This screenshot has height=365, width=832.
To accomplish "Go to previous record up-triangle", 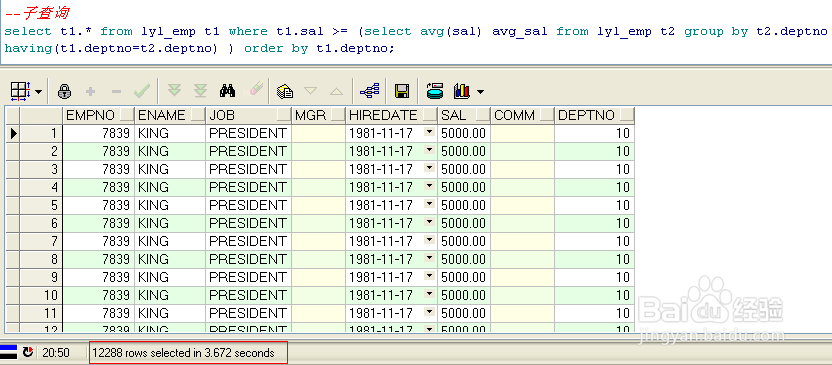I will (x=336, y=91).
